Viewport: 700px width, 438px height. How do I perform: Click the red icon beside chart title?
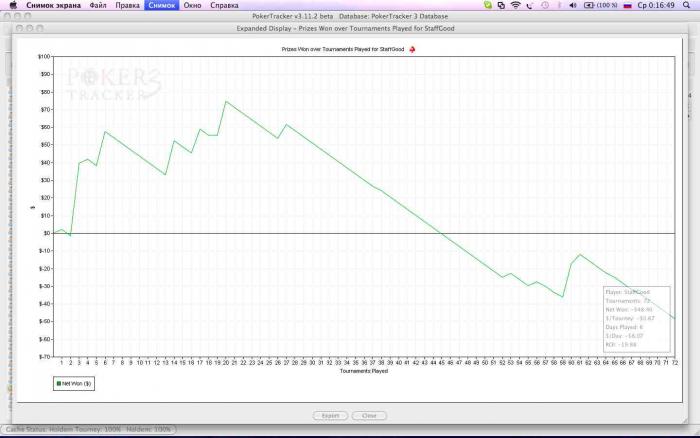coord(412,49)
